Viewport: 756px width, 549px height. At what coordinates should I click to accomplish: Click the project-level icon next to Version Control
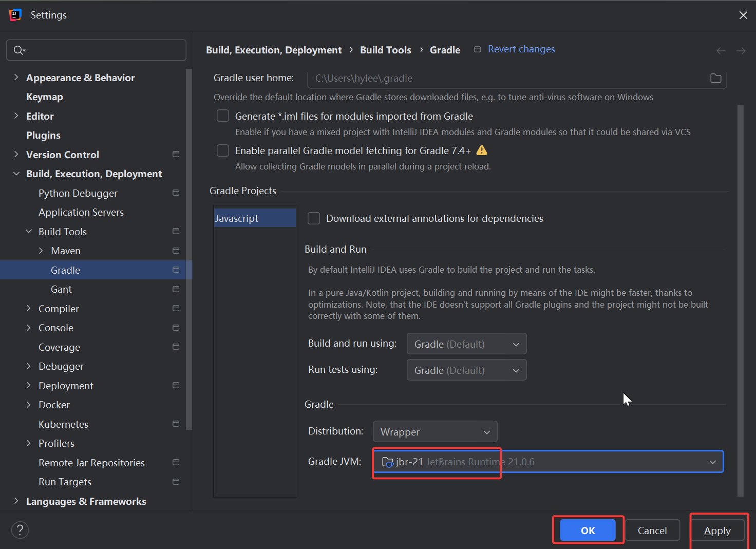point(176,155)
